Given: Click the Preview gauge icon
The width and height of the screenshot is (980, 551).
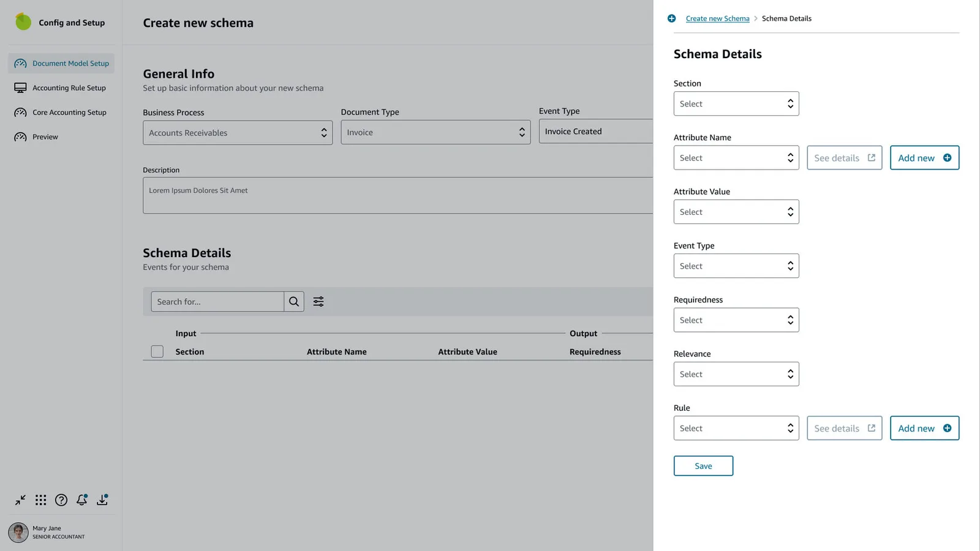Looking at the screenshot, I should (20, 137).
